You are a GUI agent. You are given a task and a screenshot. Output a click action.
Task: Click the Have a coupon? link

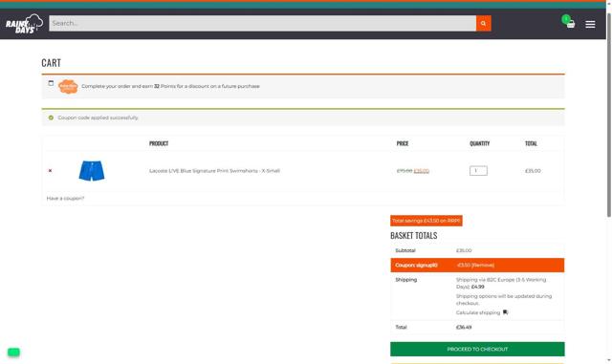coord(65,198)
